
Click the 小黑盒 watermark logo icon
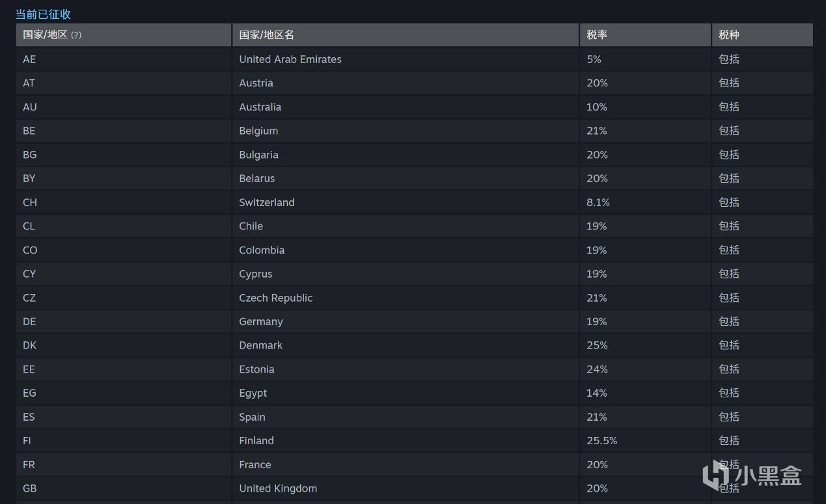[716, 475]
